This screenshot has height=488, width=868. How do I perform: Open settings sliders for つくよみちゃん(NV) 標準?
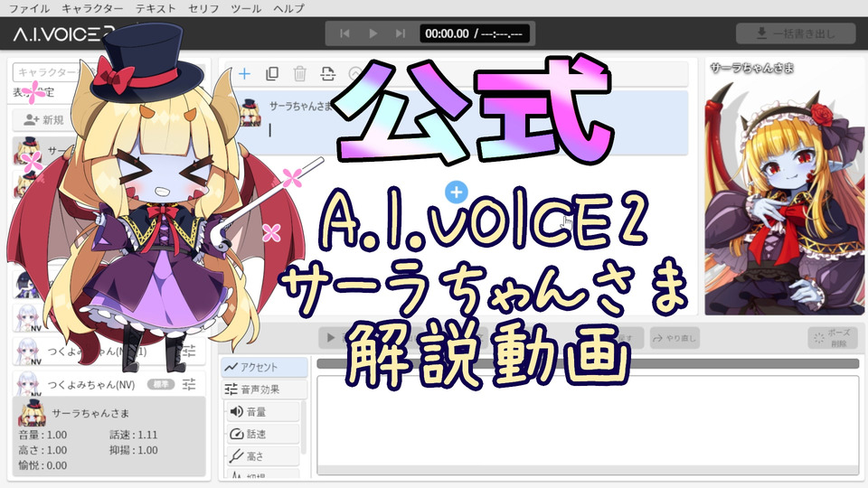point(189,384)
